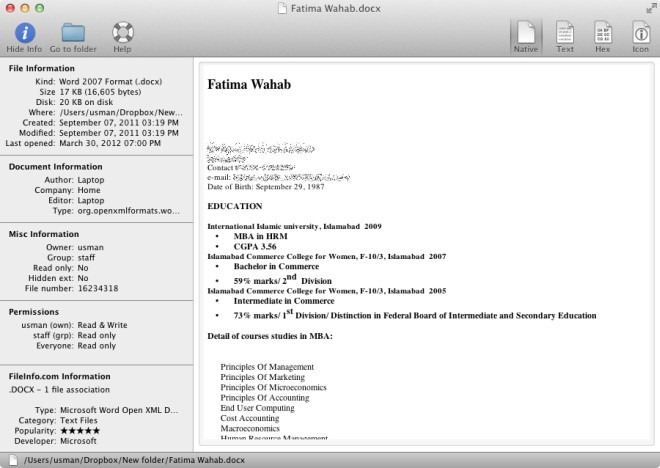This screenshot has height=468, width=660.
Task: Click the 'MBA in HRM' bullet
Action: point(261,237)
